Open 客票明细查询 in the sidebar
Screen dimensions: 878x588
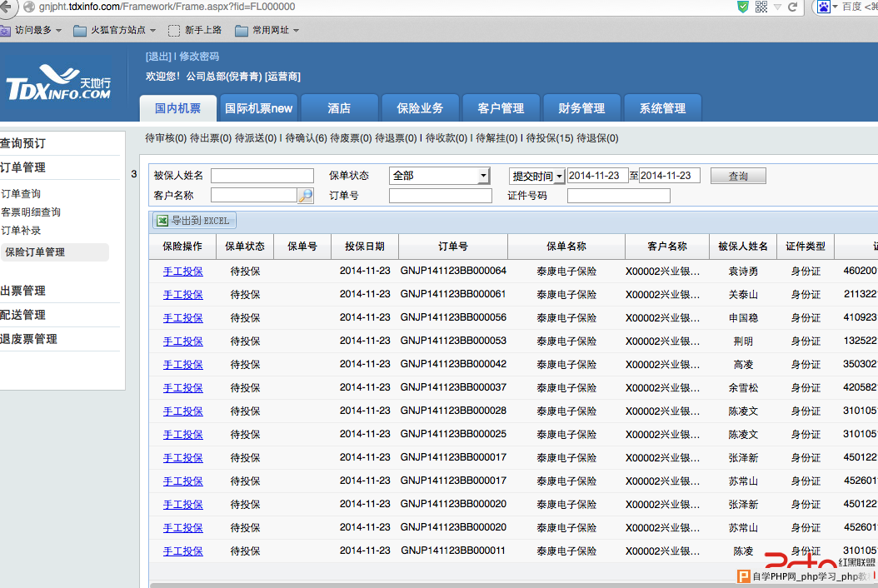30,212
